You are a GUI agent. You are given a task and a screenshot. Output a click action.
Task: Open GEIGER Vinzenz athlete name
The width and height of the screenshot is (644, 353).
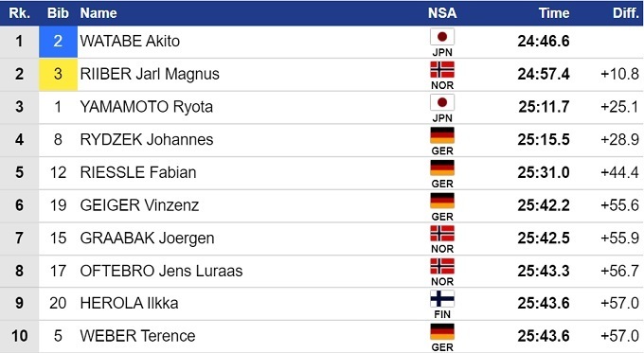click(139, 204)
